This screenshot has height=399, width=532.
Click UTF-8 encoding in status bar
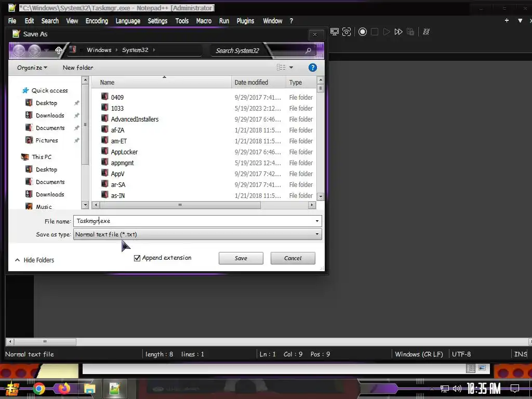point(461,354)
